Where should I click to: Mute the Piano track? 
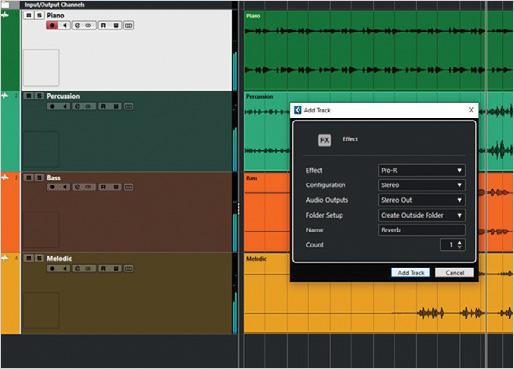29,15
